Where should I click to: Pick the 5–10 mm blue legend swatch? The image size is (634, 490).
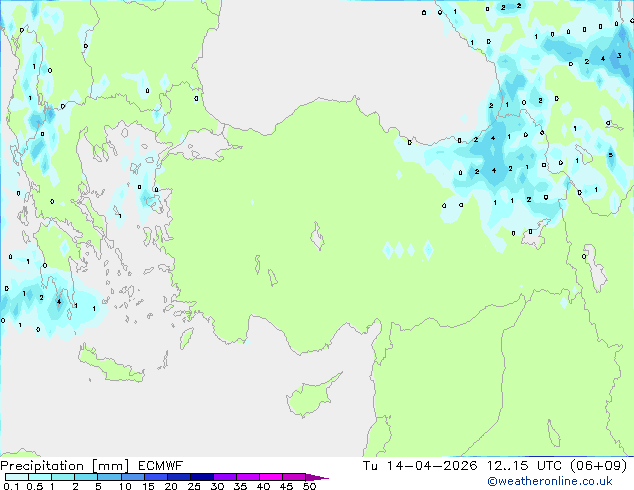[x=109, y=477]
